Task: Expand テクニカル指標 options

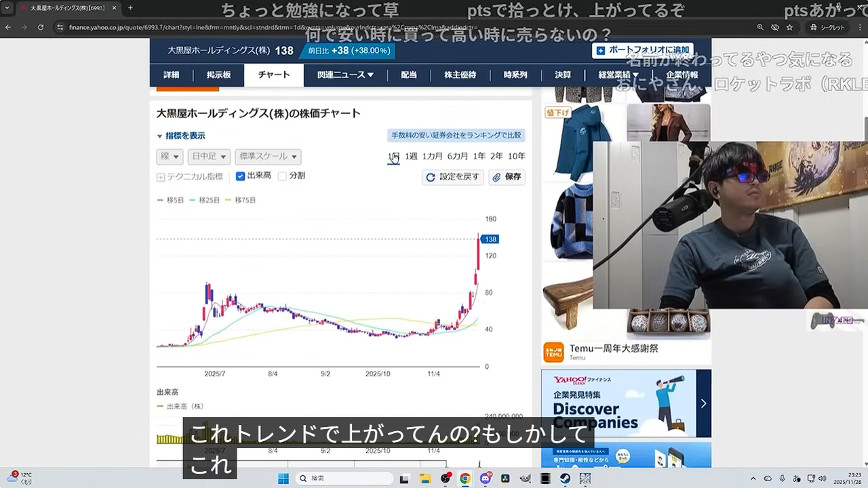Action: [190, 177]
